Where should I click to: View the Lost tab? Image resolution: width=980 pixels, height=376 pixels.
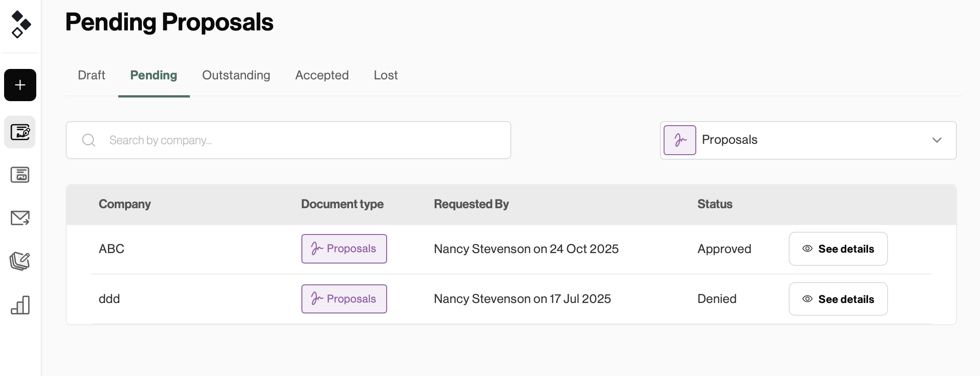pyautogui.click(x=386, y=75)
